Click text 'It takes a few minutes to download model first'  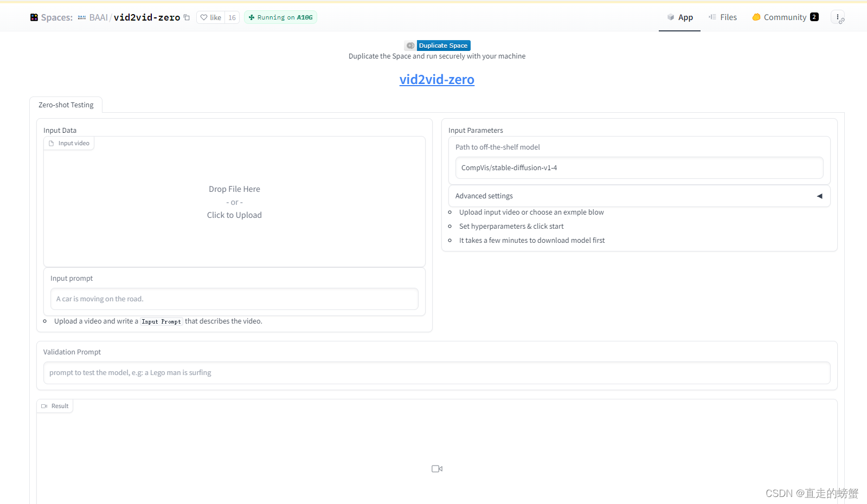point(532,241)
